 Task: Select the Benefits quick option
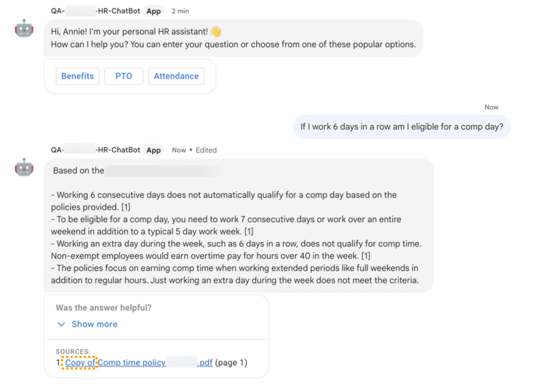77,76
